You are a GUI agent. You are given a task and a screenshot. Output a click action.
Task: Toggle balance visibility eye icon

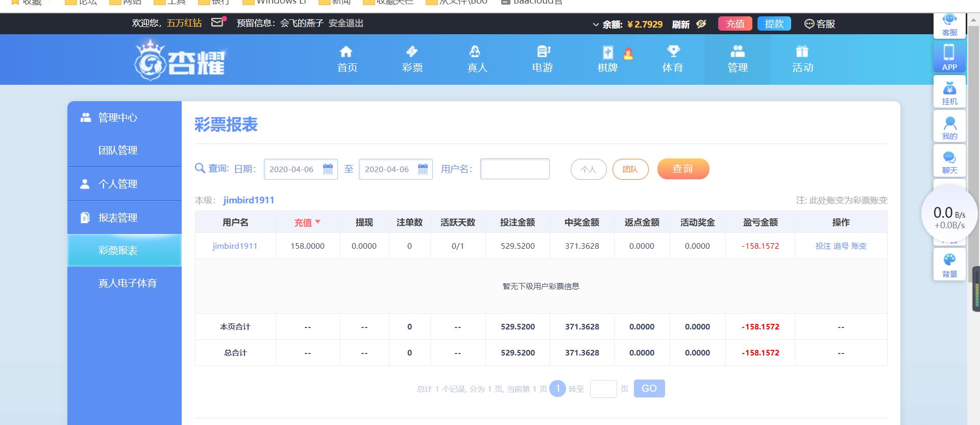pos(701,24)
